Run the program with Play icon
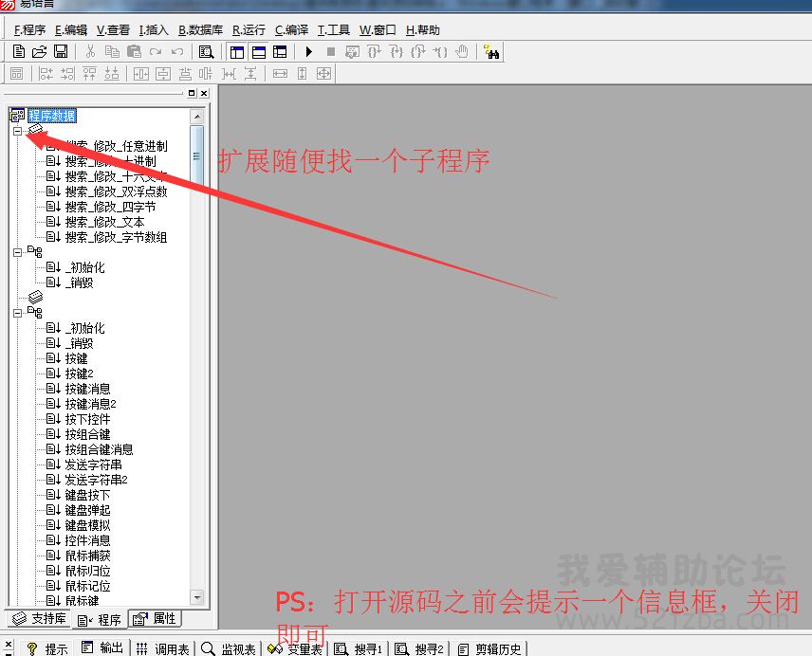 [309, 52]
